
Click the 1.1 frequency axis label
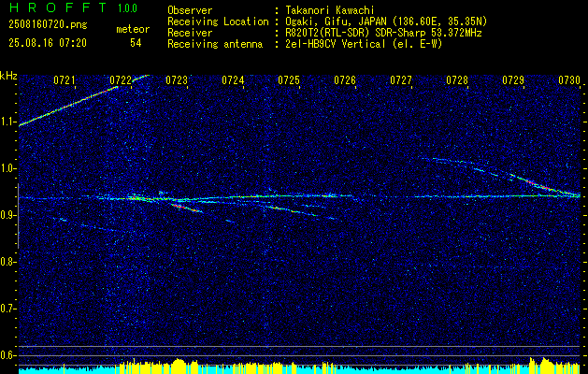(7, 122)
